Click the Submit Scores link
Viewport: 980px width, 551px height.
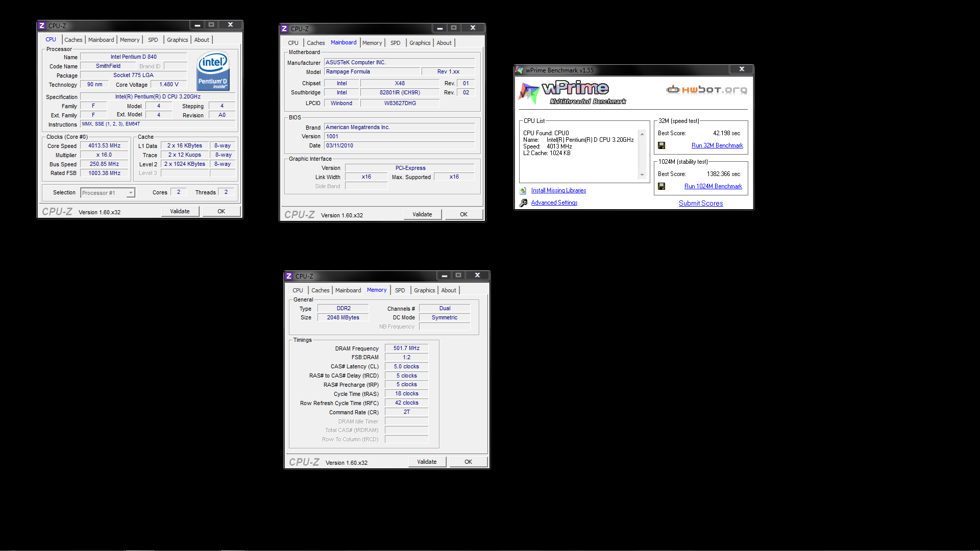pyautogui.click(x=701, y=203)
